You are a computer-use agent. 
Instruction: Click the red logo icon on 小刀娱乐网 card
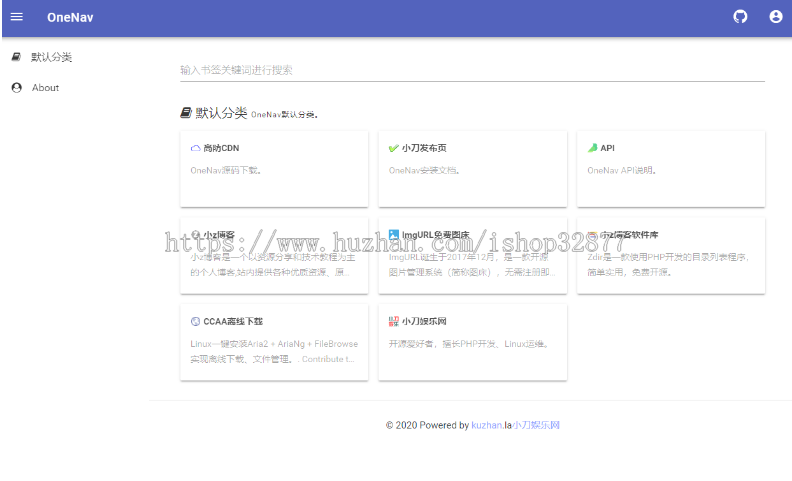tap(394, 321)
